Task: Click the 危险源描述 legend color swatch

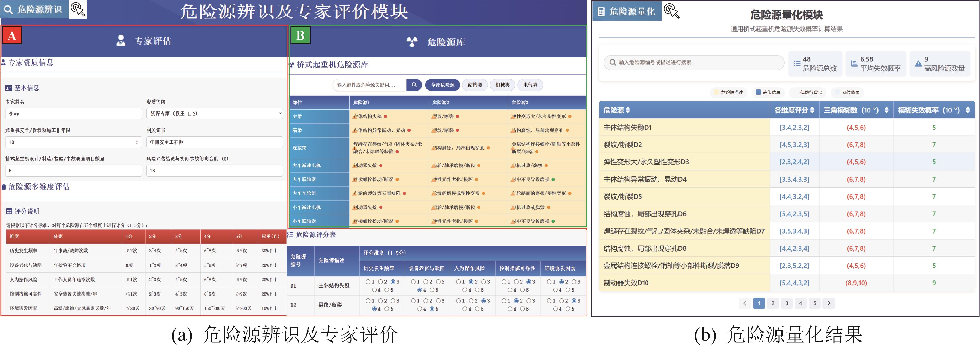Action: point(716,92)
